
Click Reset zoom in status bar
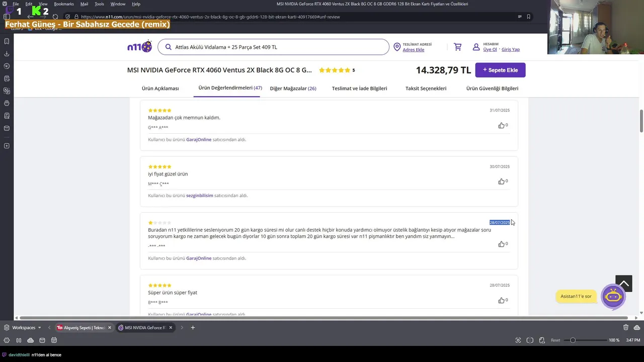tap(555, 340)
